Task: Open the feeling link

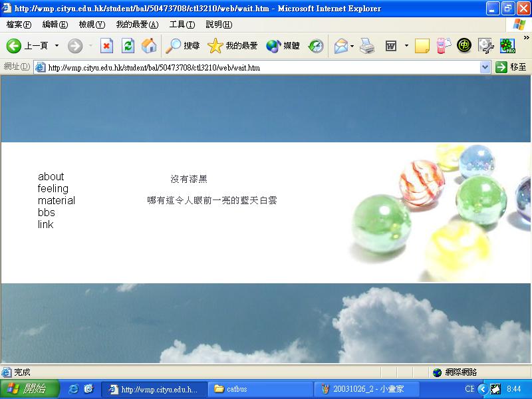Action: (x=53, y=188)
